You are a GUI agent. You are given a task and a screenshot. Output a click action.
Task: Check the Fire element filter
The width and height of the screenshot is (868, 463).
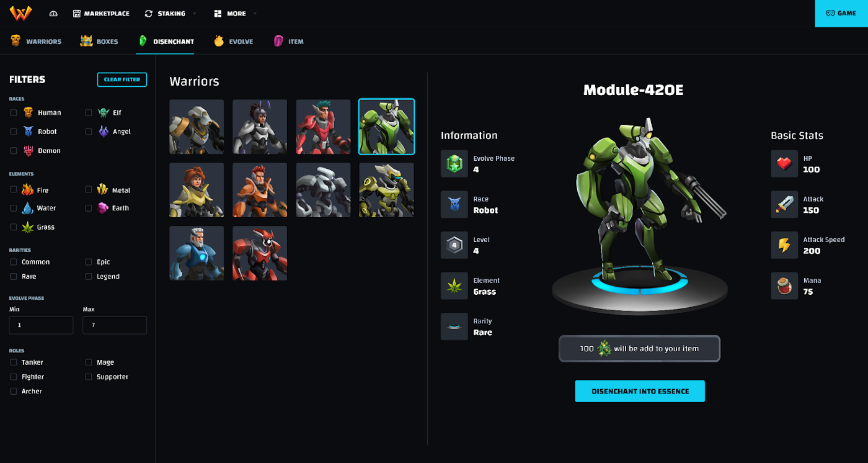click(14, 190)
